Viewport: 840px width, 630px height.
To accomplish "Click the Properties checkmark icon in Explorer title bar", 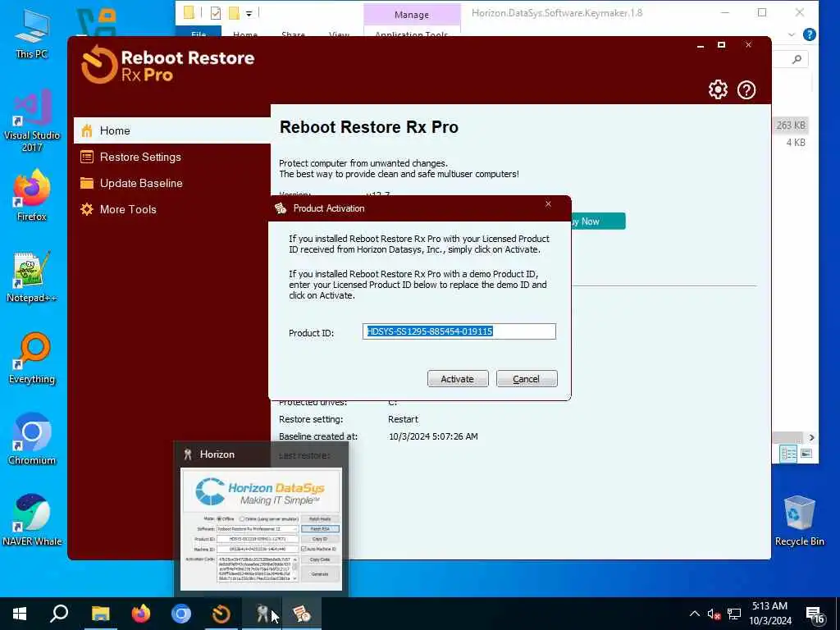I will coord(216,13).
